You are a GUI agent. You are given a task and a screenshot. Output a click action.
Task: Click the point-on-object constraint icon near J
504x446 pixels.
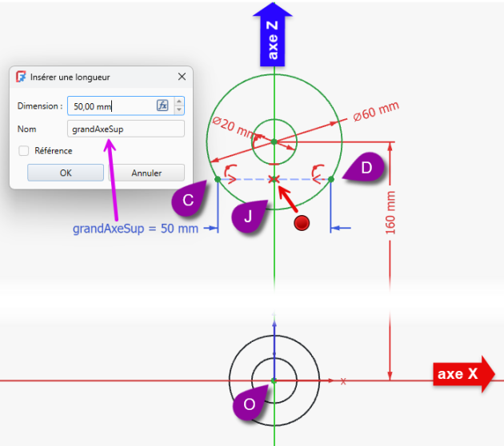click(274, 180)
